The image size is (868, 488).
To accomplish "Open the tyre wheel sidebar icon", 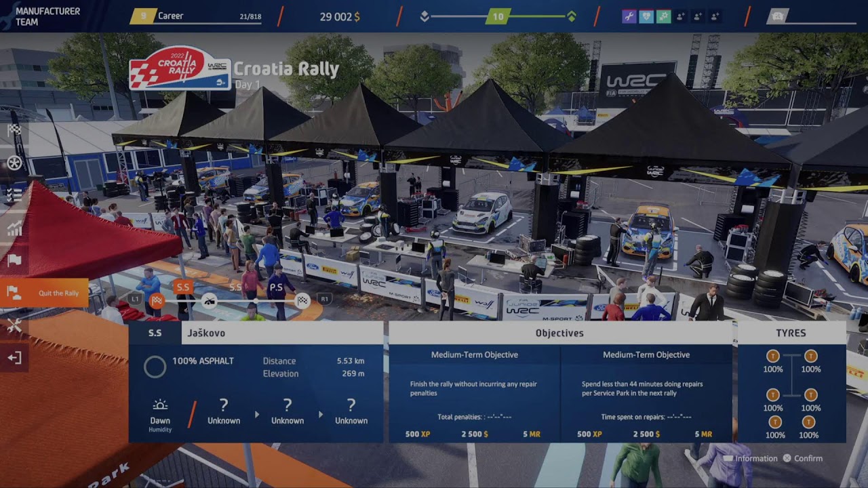I will tap(14, 163).
